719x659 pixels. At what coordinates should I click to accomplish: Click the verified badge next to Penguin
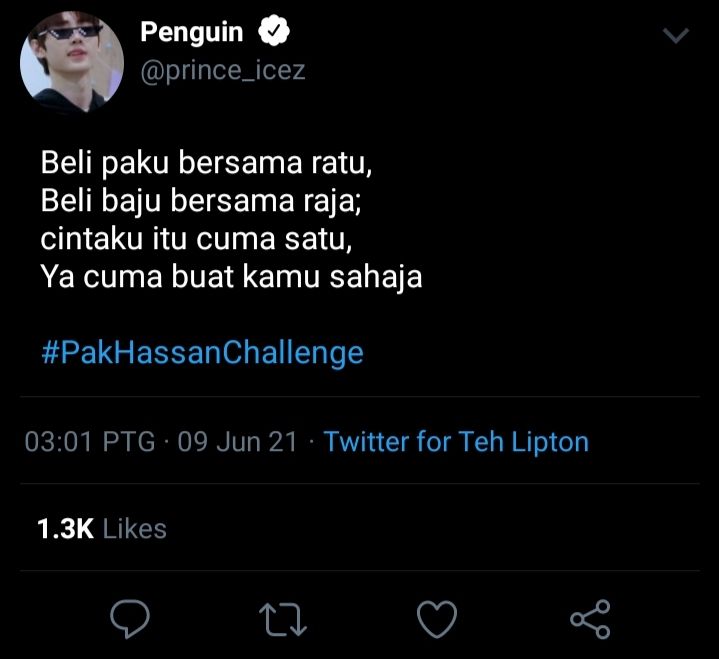point(274,31)
